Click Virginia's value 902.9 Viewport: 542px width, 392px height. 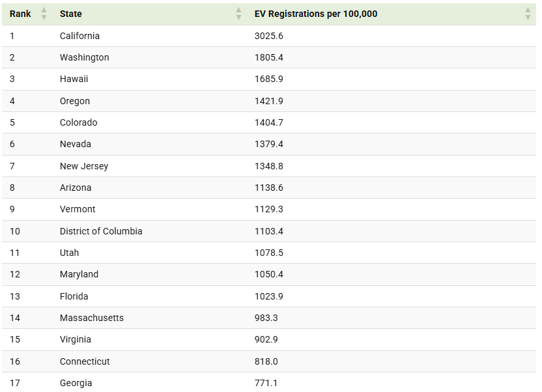click(x=266, y=339)
